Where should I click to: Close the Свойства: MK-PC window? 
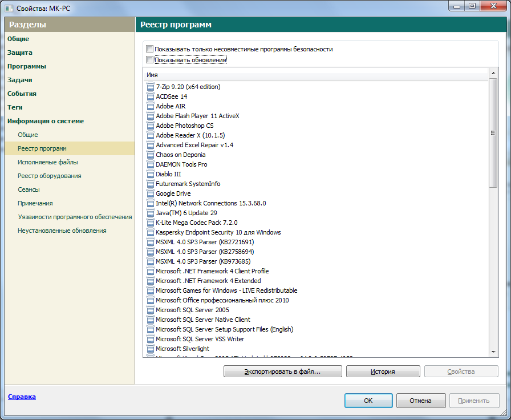click(493, 6)
